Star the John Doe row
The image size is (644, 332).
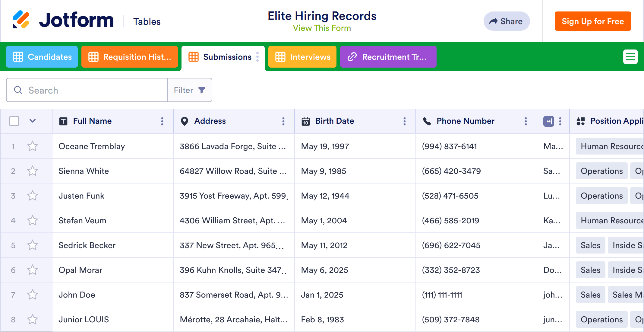click(x=33, y=295)
